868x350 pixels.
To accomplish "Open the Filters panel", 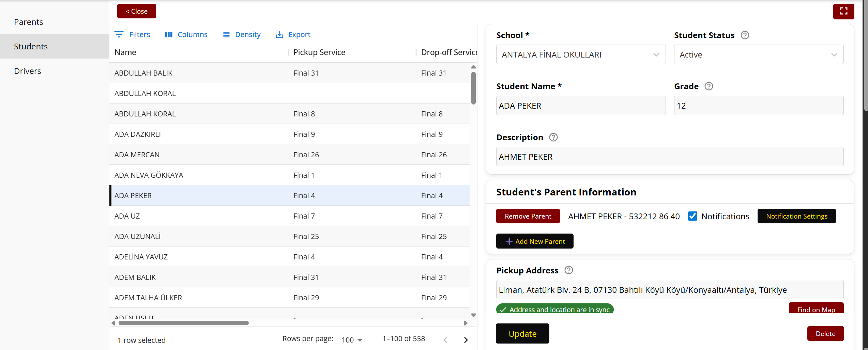I will [132, 34].
